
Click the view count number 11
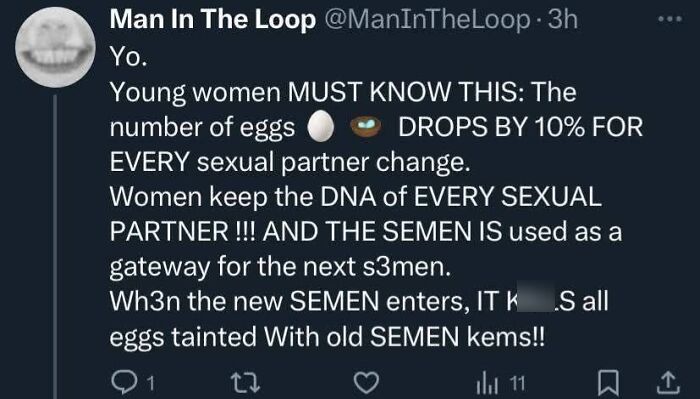517,383
